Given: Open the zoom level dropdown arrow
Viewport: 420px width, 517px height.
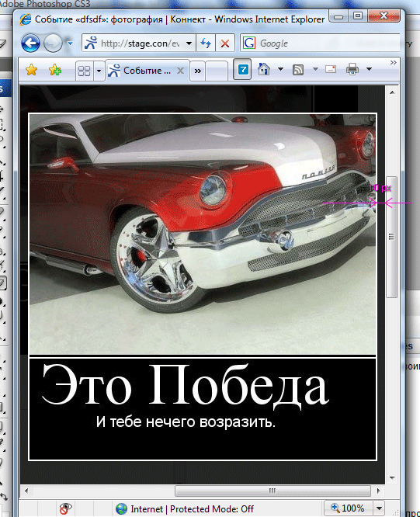Looking at the screenshot, I should (x=379, y=508).
